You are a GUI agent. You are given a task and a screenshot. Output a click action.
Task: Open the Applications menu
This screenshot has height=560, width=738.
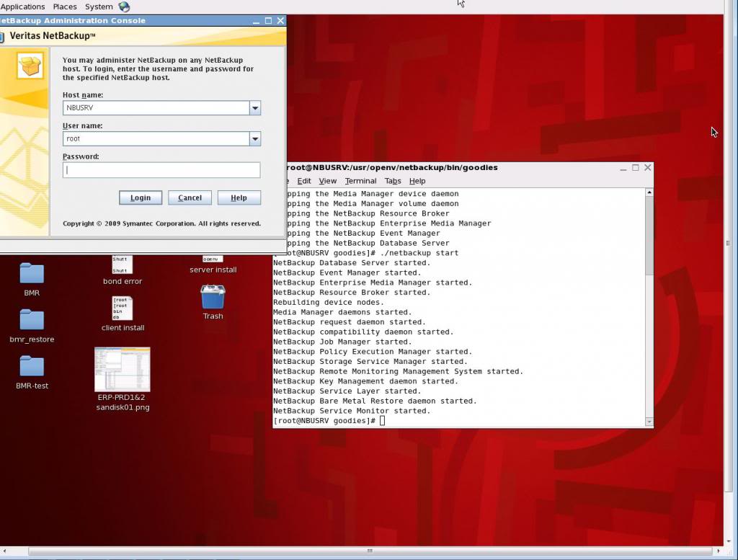point(22,6)
